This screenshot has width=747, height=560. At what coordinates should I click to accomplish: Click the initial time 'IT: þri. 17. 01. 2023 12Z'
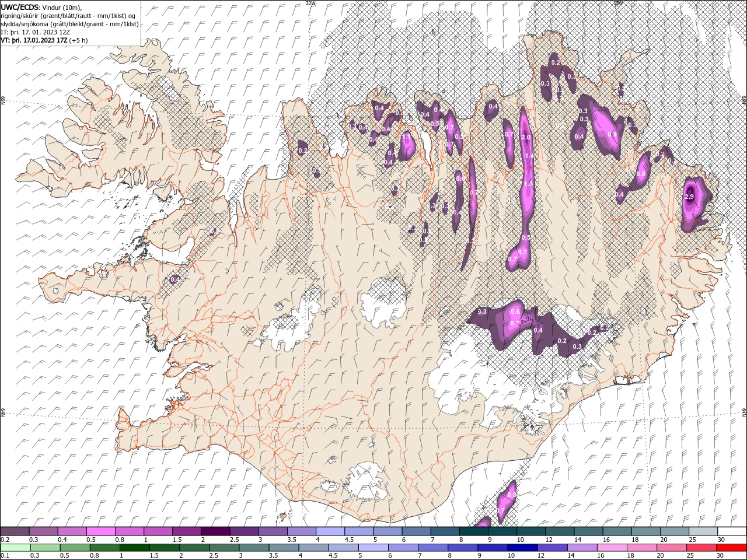tap(35, 32)
